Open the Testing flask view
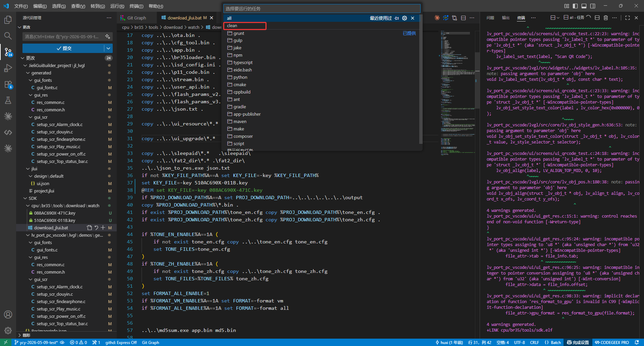This screenshot has width=644, height=346. tap(8, 100)
